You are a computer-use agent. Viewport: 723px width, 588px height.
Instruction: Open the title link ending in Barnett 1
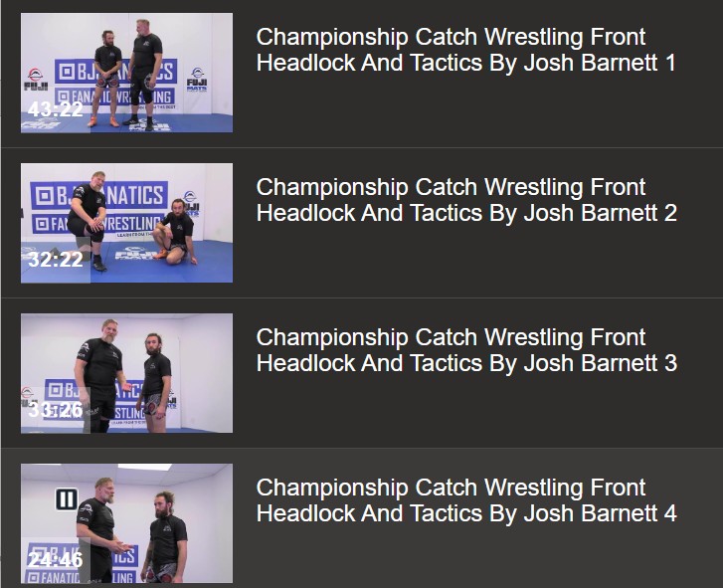coord(466,50)
